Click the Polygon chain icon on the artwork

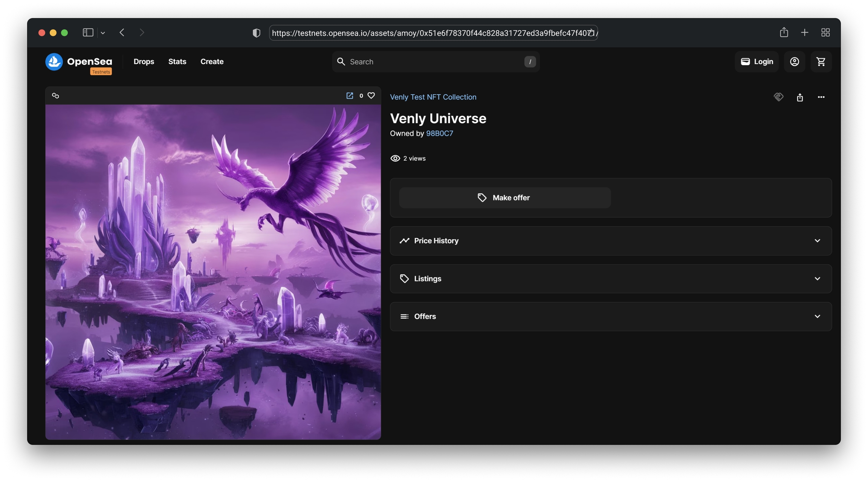(x=55, y=96)
